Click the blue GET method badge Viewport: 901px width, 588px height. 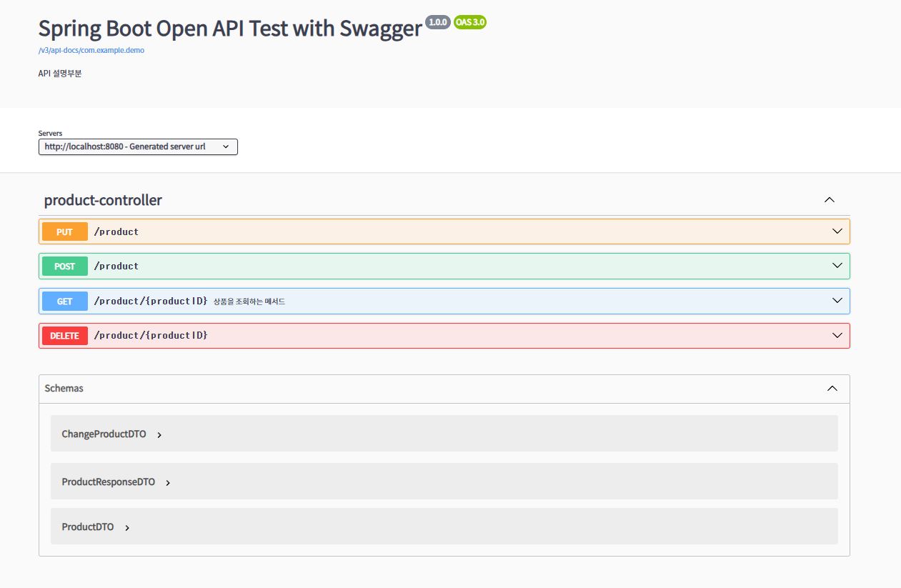tap(65, 301)
